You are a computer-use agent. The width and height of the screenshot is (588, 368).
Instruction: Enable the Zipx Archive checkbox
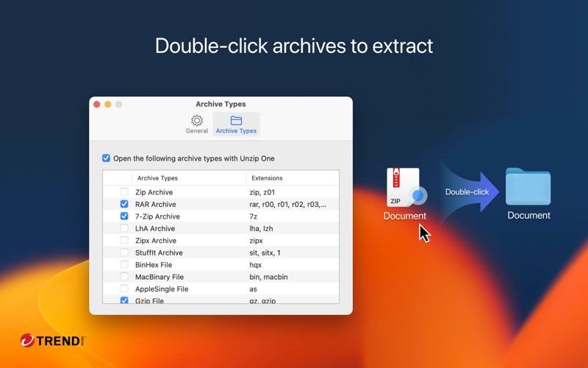click(x=124, y=241)
